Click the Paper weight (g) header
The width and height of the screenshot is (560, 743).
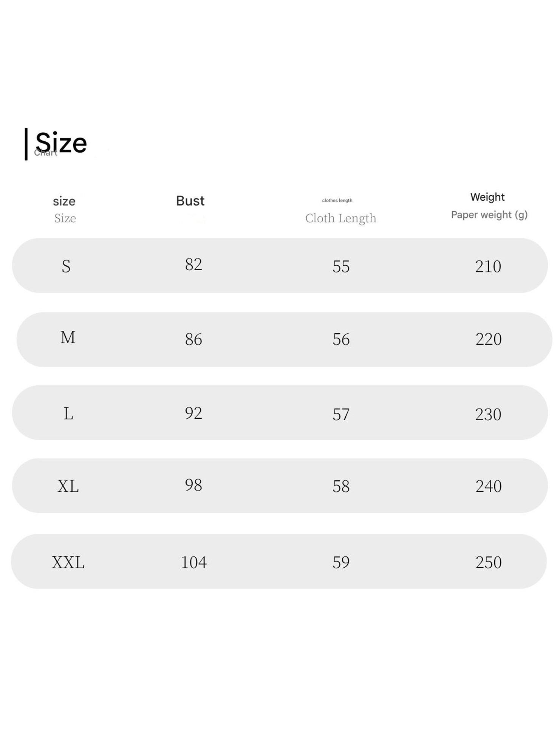coord(489,215)
